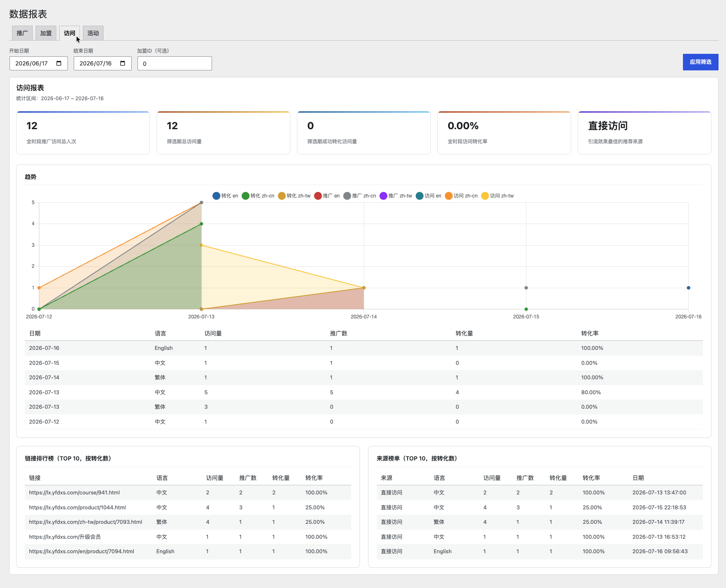Image resolution: width=726 pixels, height=588 pixels.
Task: Open start date calendar picker icon
Action: click(59, 63)
